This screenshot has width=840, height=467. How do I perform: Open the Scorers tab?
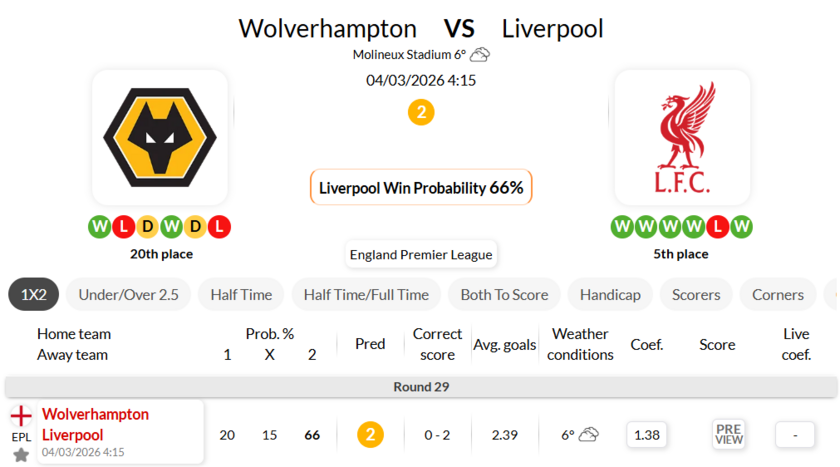click(x=696, y=294)
